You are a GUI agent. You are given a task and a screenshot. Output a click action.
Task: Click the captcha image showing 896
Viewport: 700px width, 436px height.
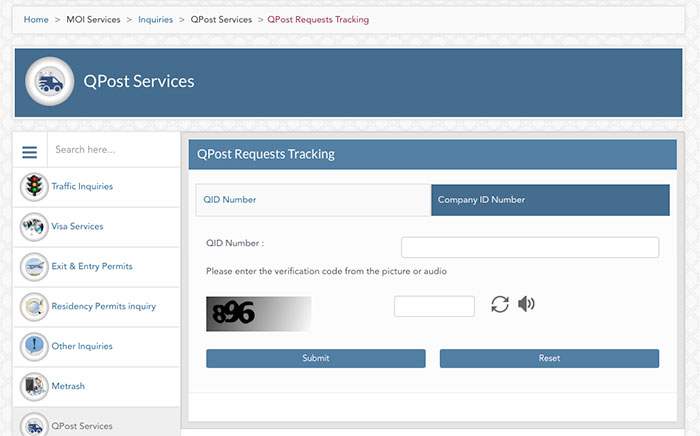(258, 314)
